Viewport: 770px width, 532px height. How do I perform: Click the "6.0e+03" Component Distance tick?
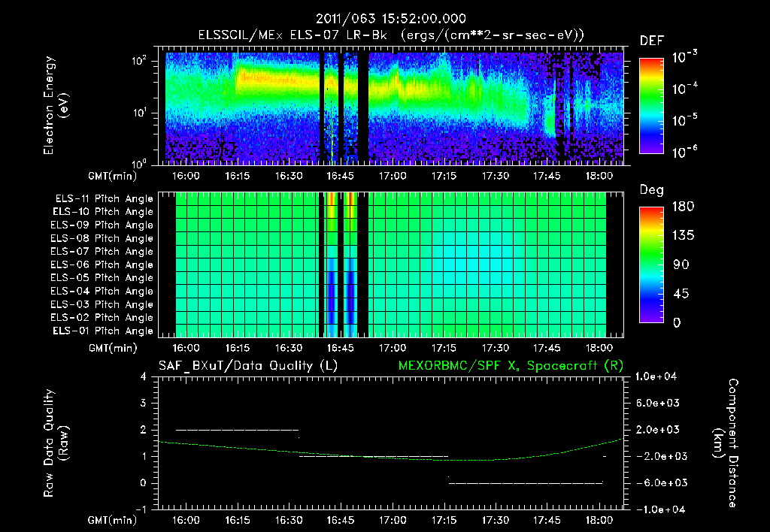click(657, 404)
